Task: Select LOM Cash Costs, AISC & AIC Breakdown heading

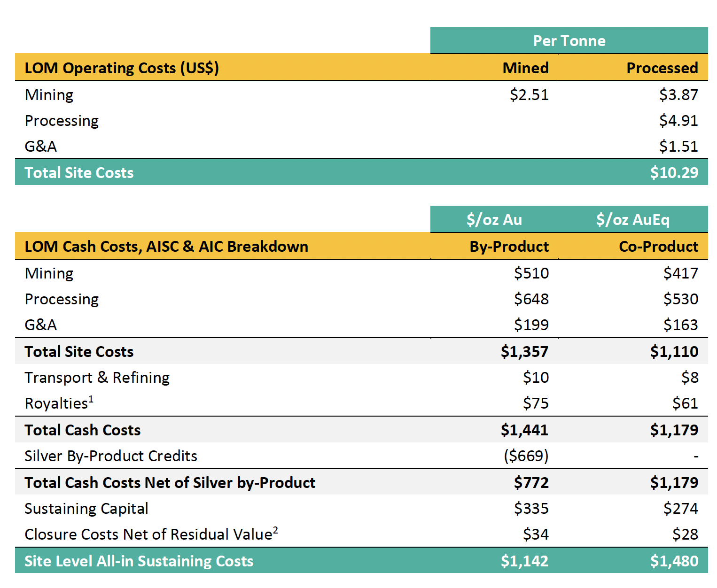Action: pos(166,247)
